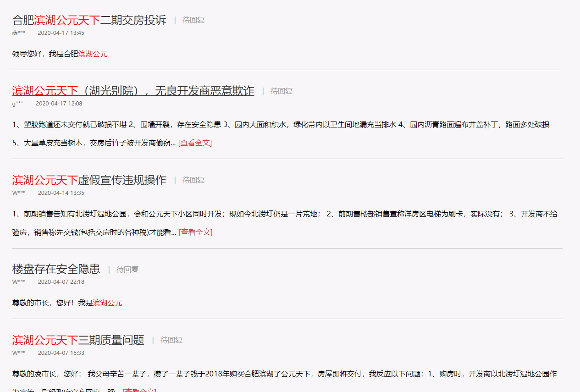Screen dimensions: 580x392
Task: Click 待回复 next to the 湖光别院 complaint
Action: coord(282,91)
